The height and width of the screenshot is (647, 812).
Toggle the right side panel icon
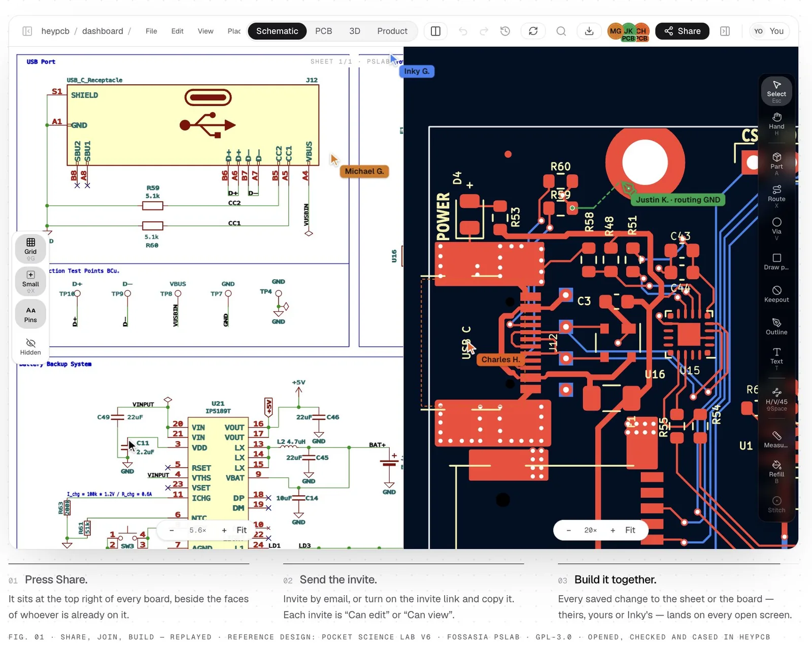pos(725,31)
